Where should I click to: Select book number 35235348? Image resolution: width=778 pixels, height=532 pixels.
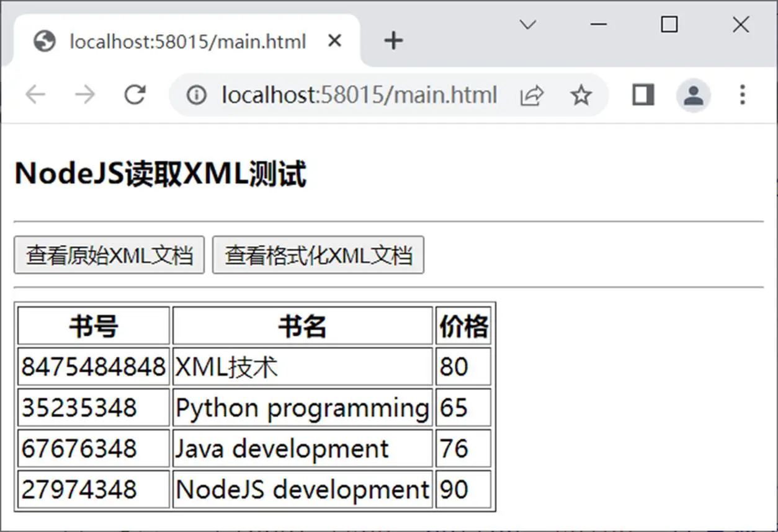point(94,407)
